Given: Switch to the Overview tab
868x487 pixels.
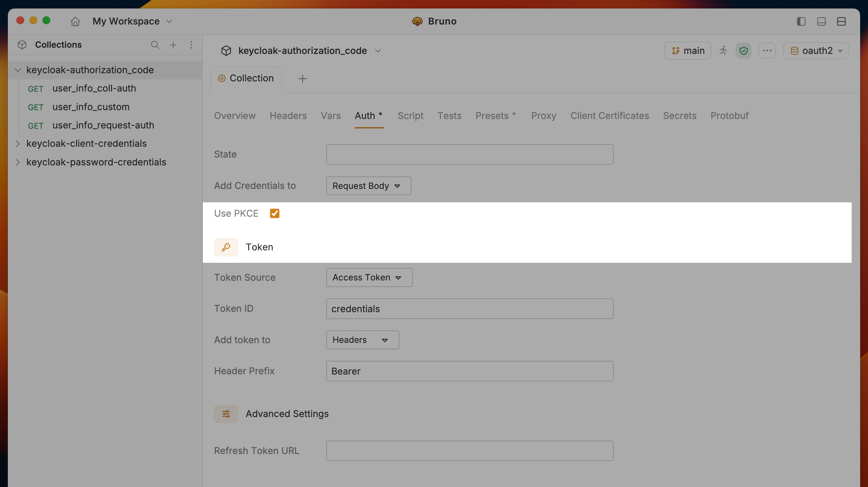Looking at the screenshot, I should click(x=235, y=116).
